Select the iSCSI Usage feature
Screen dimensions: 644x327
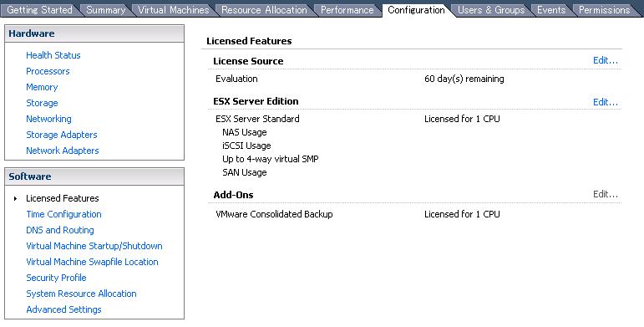(246, 146)
